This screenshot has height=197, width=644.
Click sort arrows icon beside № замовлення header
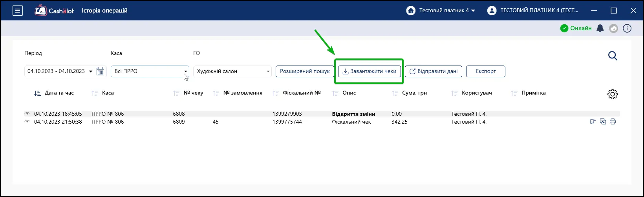click(x=216, y=93)
